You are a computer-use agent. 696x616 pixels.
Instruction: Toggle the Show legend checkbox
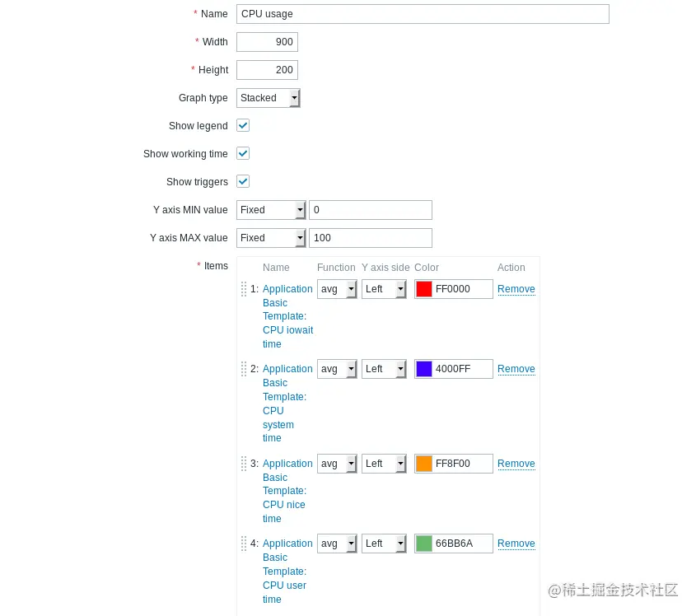243,126
